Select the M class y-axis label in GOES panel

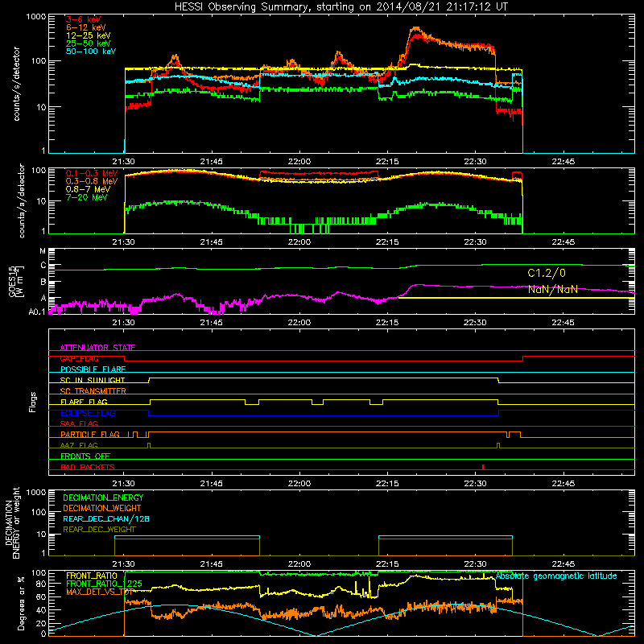(43, 251)
